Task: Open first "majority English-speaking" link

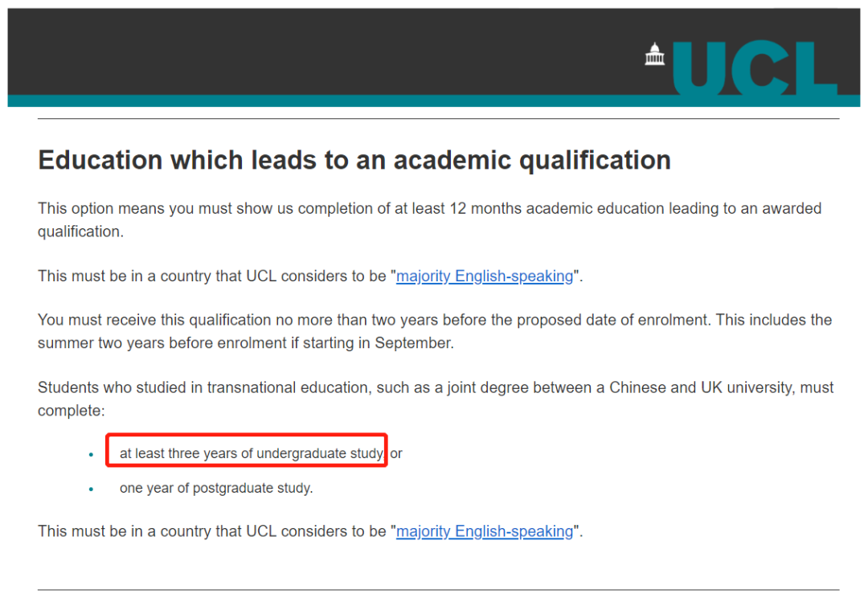Action: coord(485,276)
